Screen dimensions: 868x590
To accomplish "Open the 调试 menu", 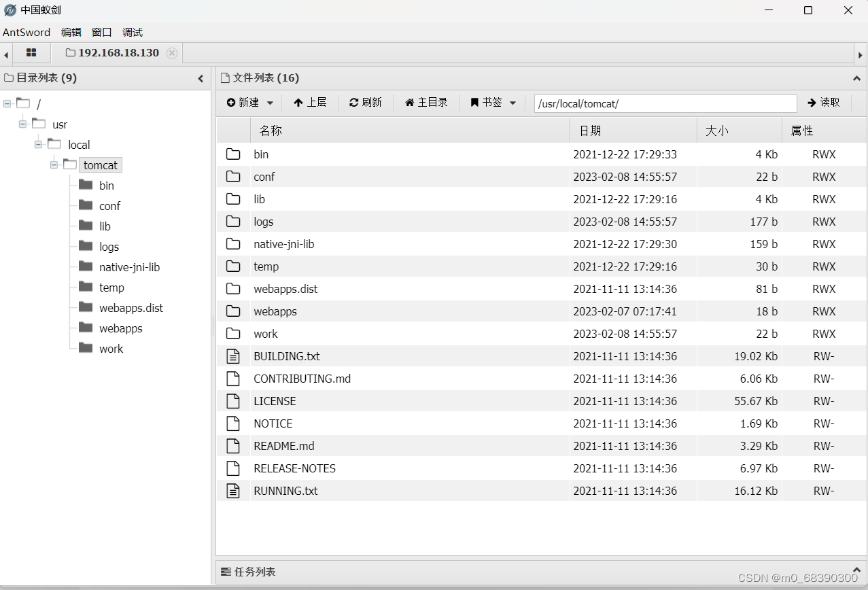I will point(132,32).
